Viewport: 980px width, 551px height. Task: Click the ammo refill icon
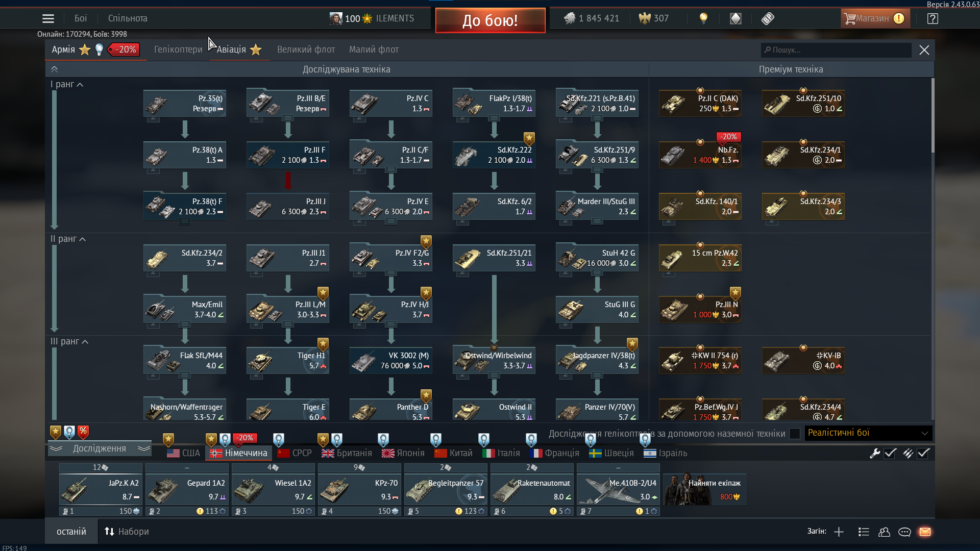[908, 453]
